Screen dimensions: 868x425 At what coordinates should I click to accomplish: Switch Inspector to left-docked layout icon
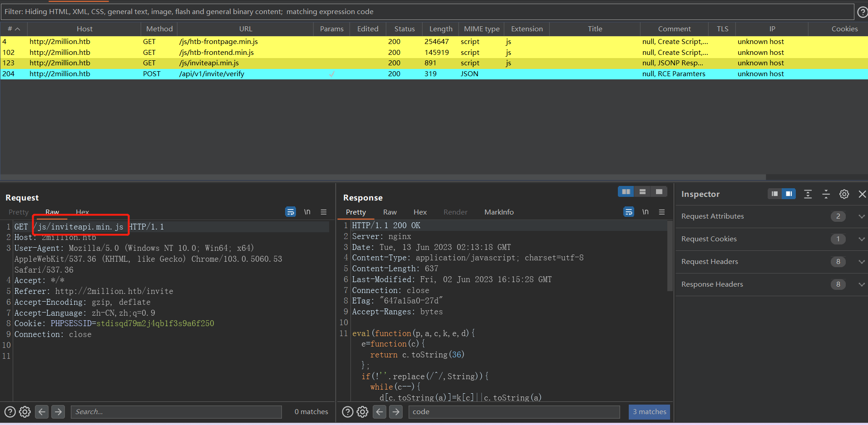coord(774,194)
